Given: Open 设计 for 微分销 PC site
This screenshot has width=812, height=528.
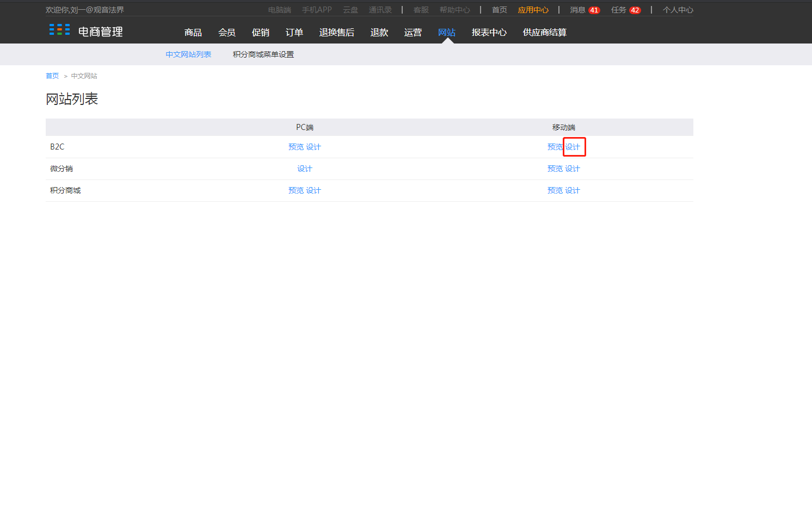Looking at the screenshot, I should 305,169.
